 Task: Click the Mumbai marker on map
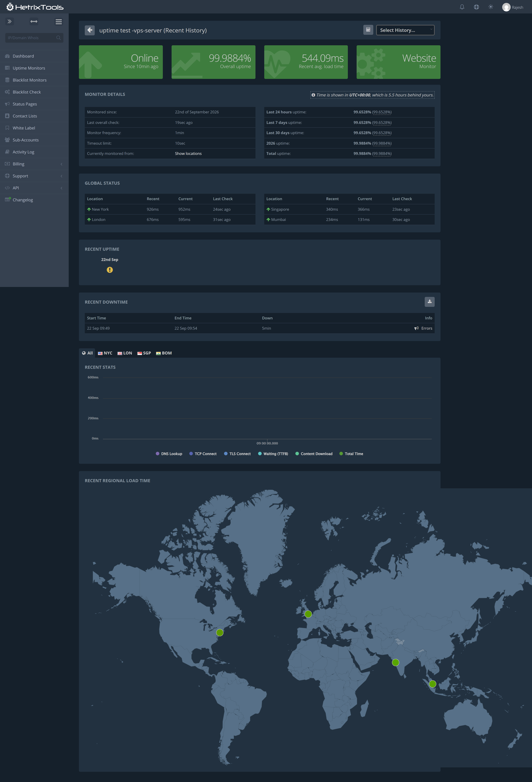coord(395,662)
